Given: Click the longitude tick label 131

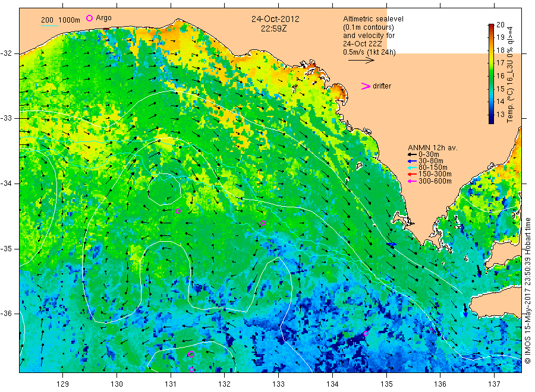Looking at the screenshot, I should pyautogui.click(x=171, y=384).
